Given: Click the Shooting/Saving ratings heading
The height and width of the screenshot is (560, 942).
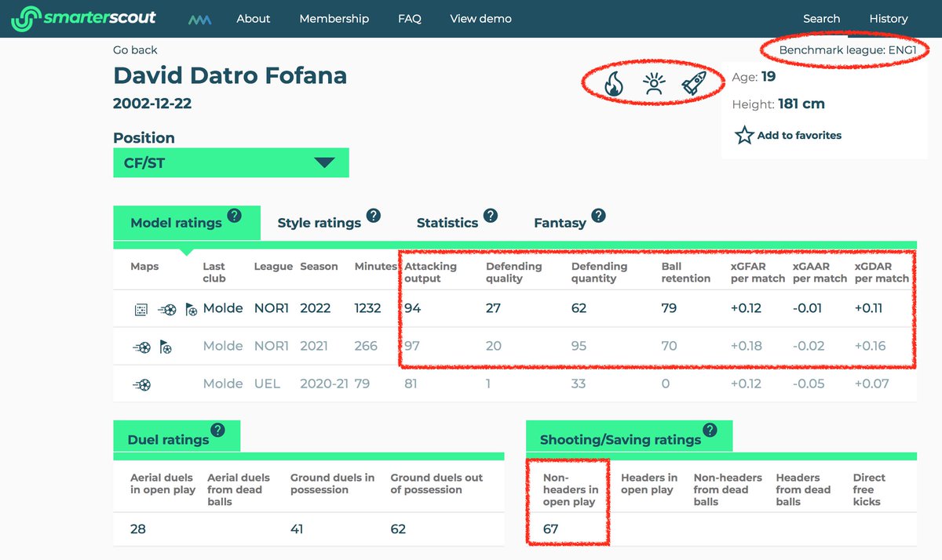Looking at the screenshot, I should 620,440.
